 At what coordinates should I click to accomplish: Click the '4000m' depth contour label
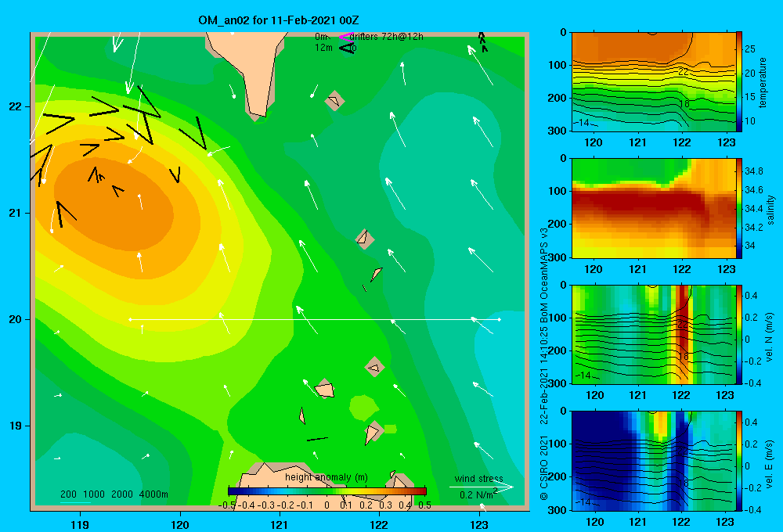(x=153, y=494)
